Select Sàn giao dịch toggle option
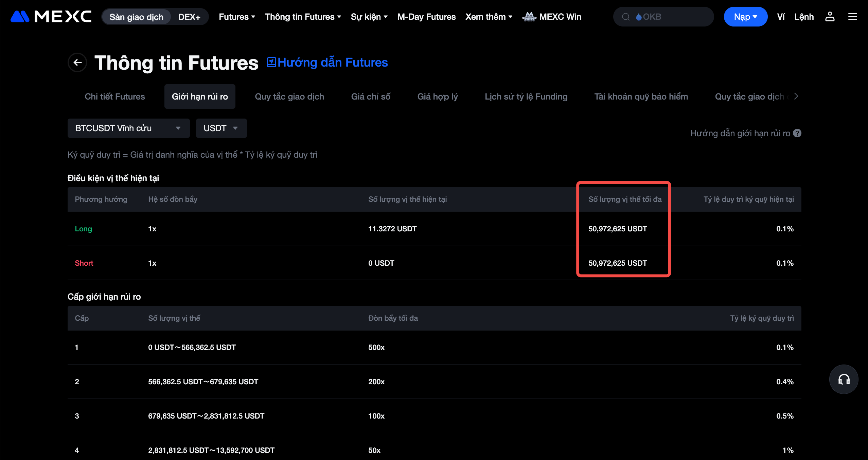Viewport: 868px width, 460px height. click(x=136, y=17)
